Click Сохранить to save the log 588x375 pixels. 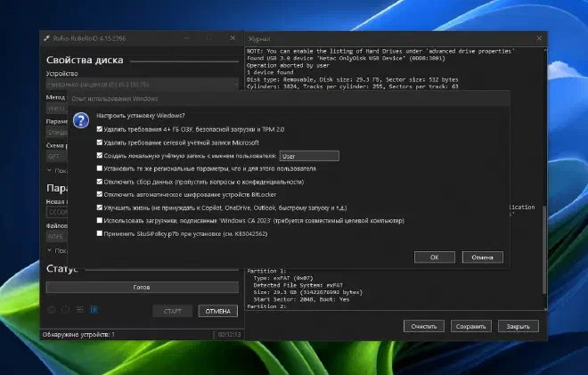[471, 326]
